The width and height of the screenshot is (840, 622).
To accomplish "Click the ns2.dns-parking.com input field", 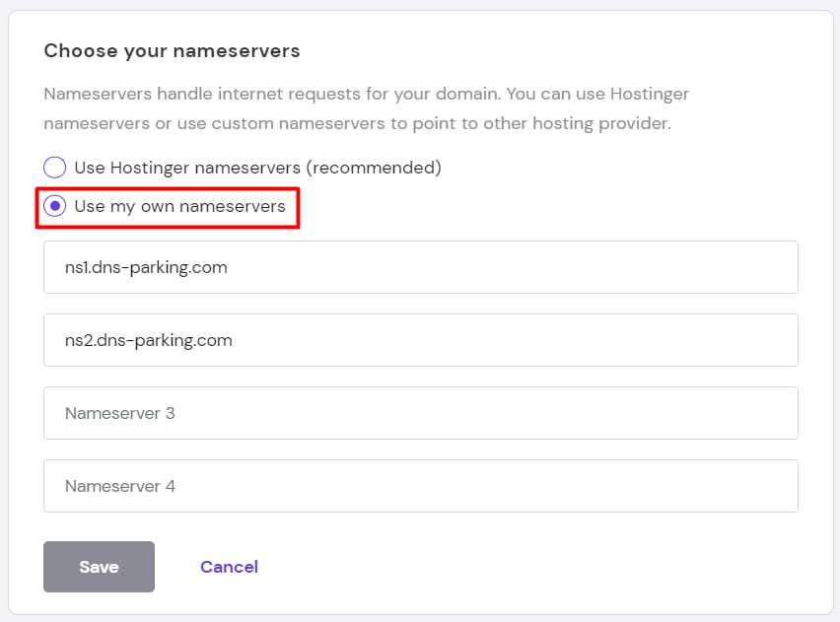I will click(x=420, y=340).
